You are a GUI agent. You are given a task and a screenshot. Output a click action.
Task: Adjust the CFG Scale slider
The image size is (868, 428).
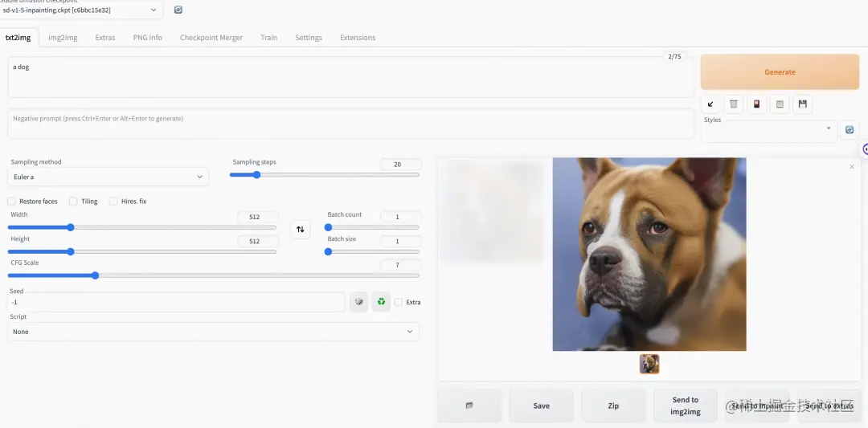[x=213, y=275]
